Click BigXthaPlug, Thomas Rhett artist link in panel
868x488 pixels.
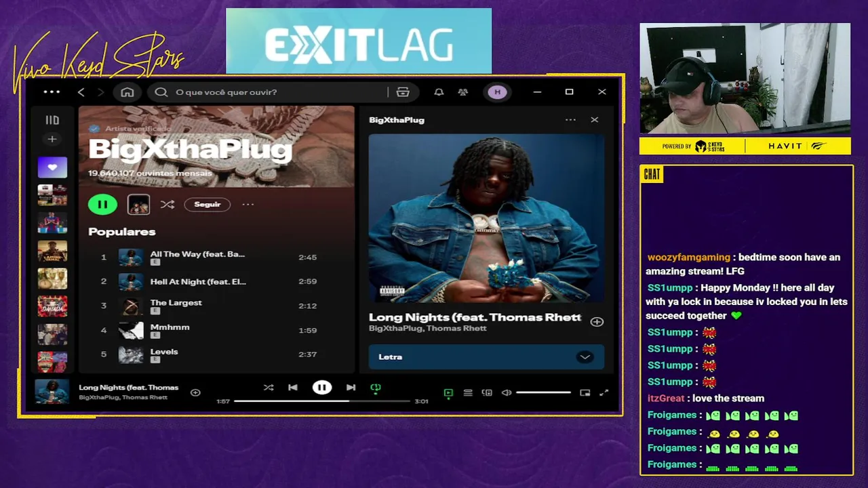coord(428,329)
